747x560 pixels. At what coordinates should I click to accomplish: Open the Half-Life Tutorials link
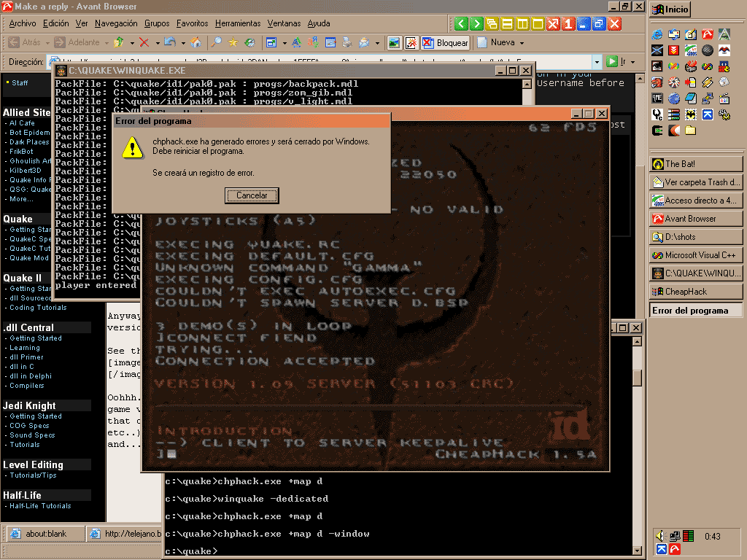click(40, 506)
